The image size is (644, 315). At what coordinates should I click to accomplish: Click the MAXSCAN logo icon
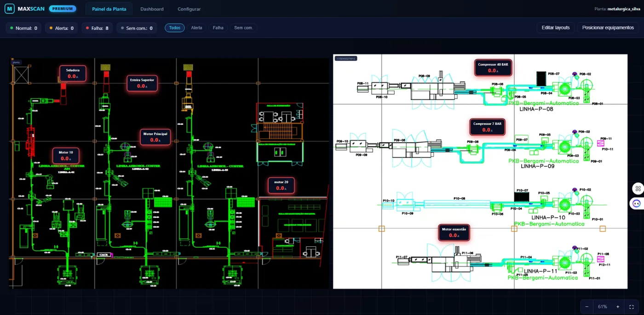[x=10, y=9]
